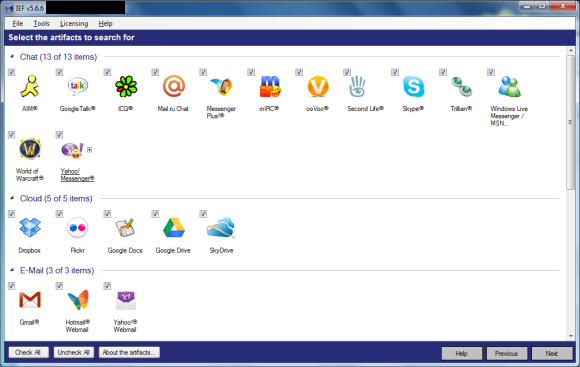Toggle the ICQ checkbox

click(x=107, y=72)
